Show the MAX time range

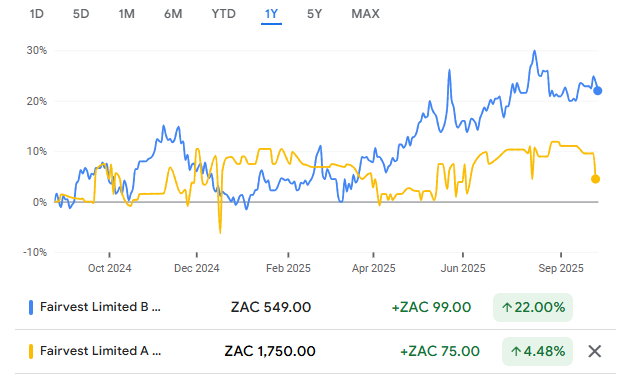pos(365,14)
